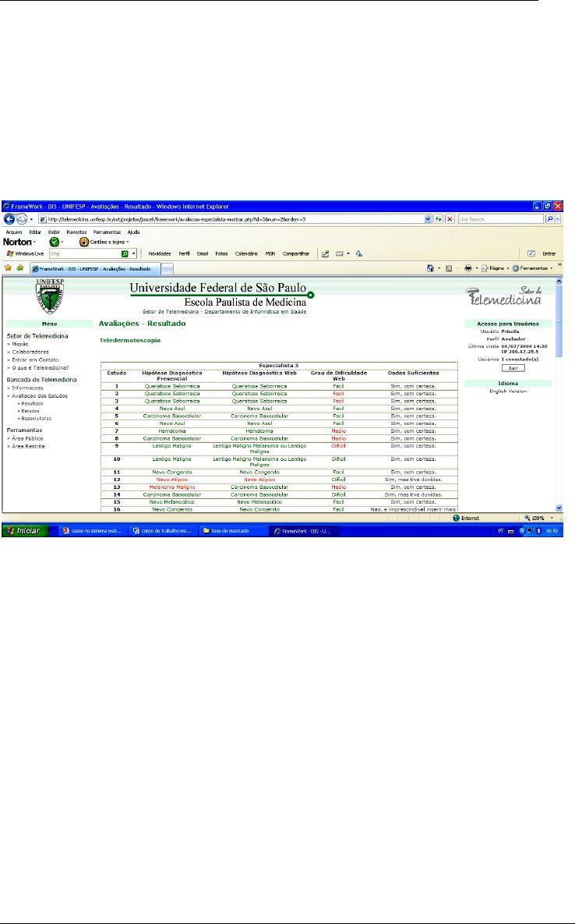The image size is (575, 924).
Task: Click the Internet zone globe icon
Action: (456, 518)
